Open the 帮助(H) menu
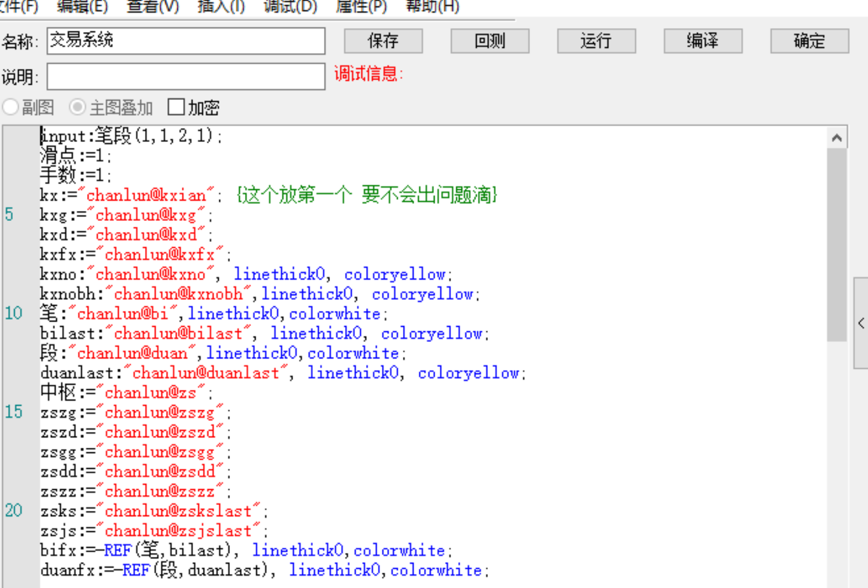The height and width of the screenshot is (588, 868). point(432,6)
